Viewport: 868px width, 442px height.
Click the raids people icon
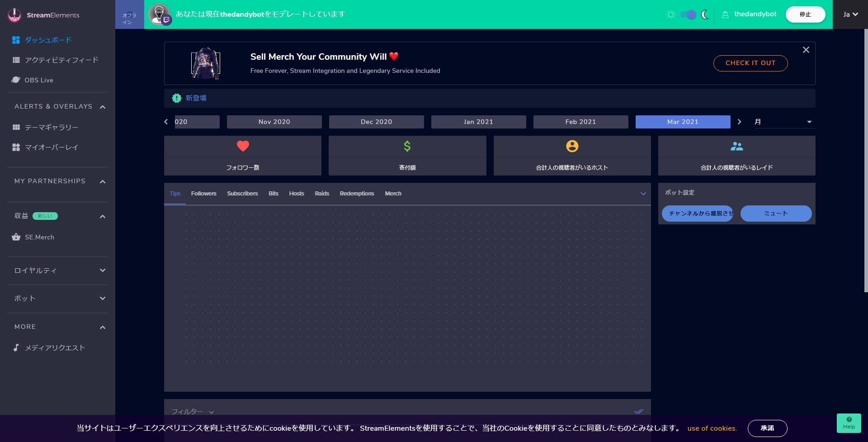click(737, 146)
